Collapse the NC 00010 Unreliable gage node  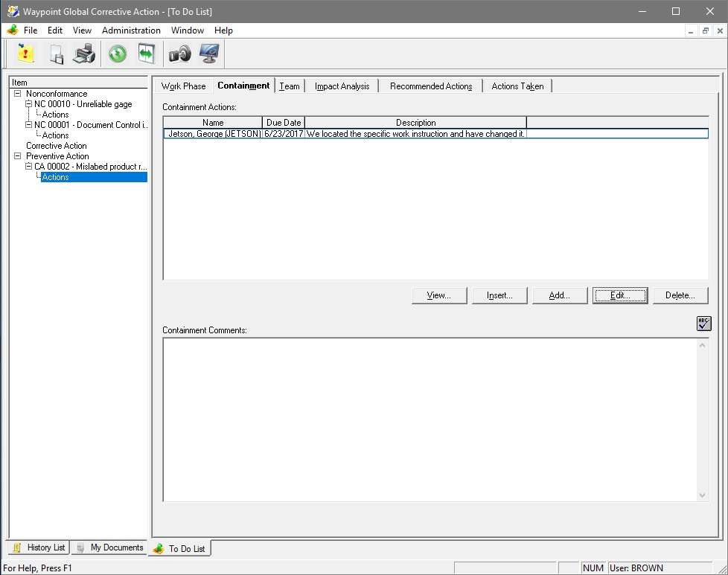click(x=28, y=104)
